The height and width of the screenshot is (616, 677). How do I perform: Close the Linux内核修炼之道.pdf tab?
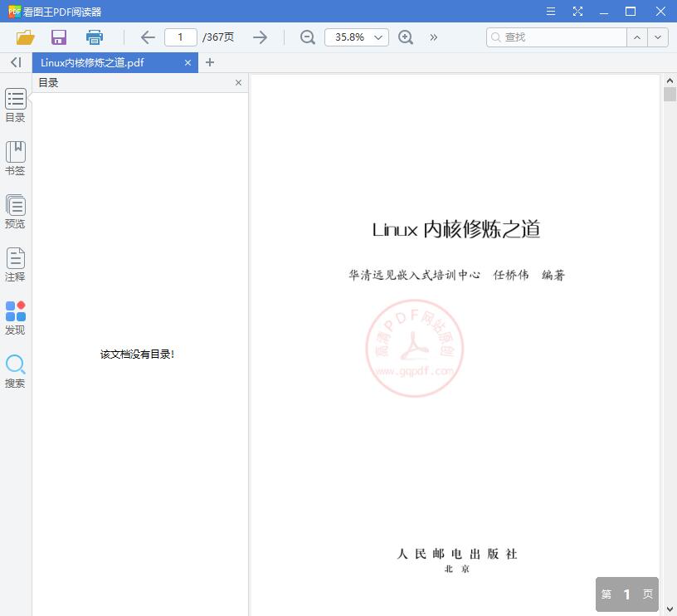coord(188,62)
